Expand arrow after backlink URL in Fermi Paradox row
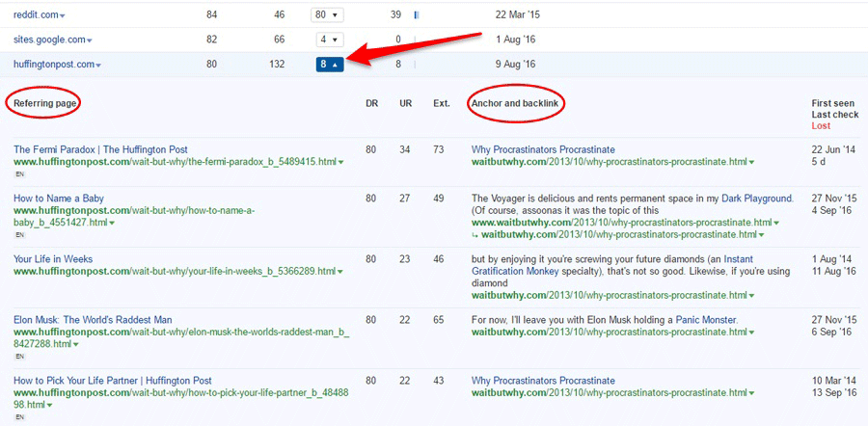This screenshot has height=426, width=868. point(751,163)
